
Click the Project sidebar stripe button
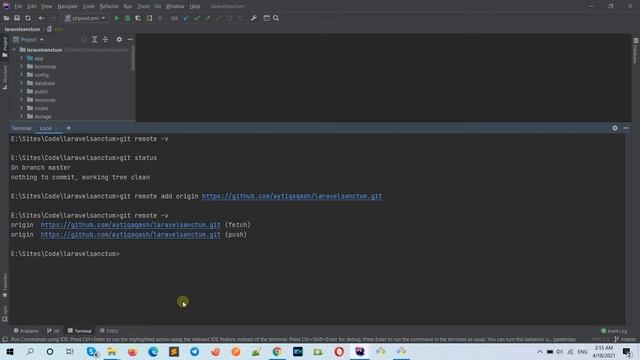[x=5, y=47]
